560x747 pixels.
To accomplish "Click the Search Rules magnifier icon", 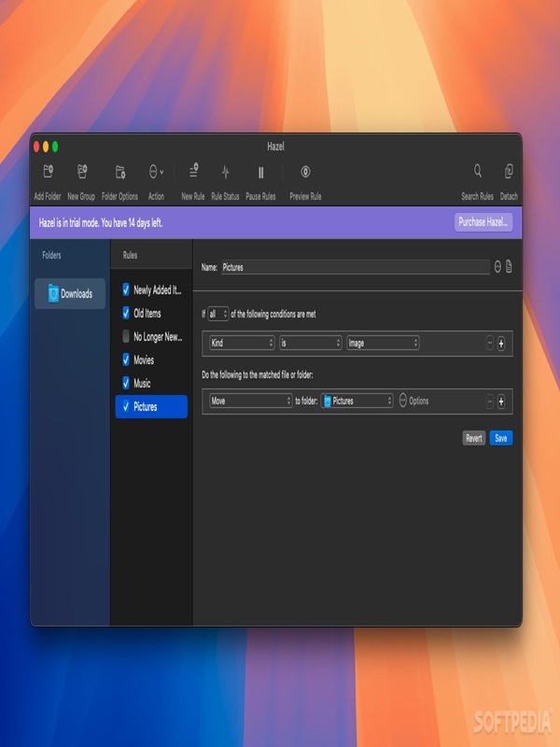I will tap(478, 171).
